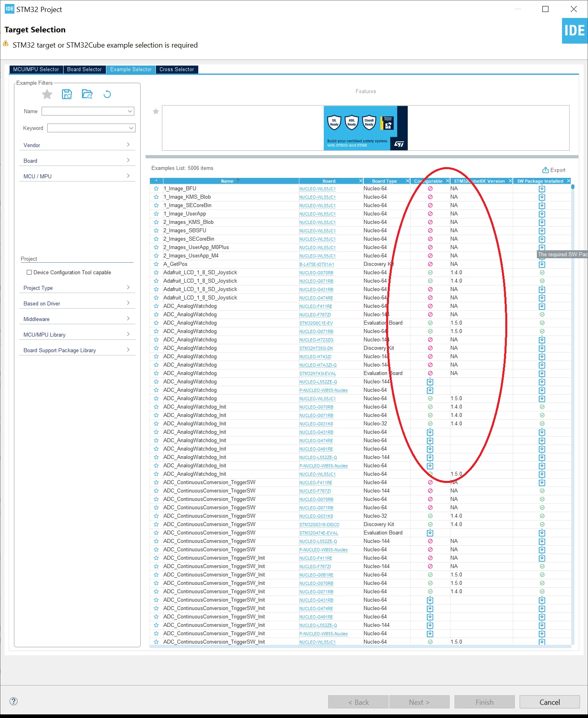The image size is (588, 718).
Task: Expand the Project Type filter
Action: click(x=77, y=287)
